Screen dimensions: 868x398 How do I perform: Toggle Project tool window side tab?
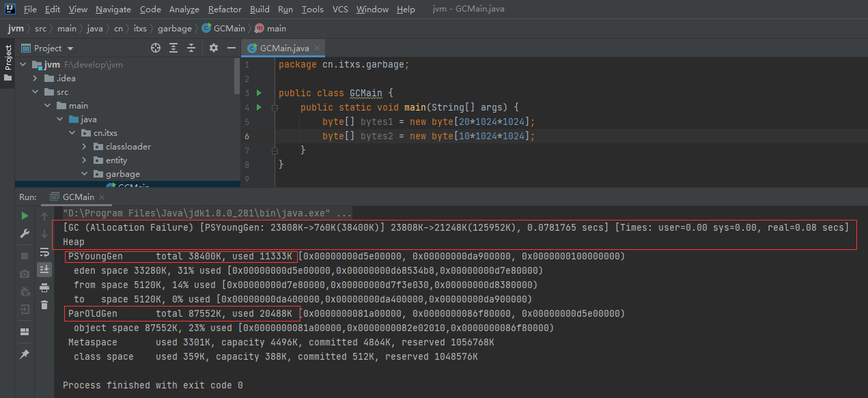(8, 62)
